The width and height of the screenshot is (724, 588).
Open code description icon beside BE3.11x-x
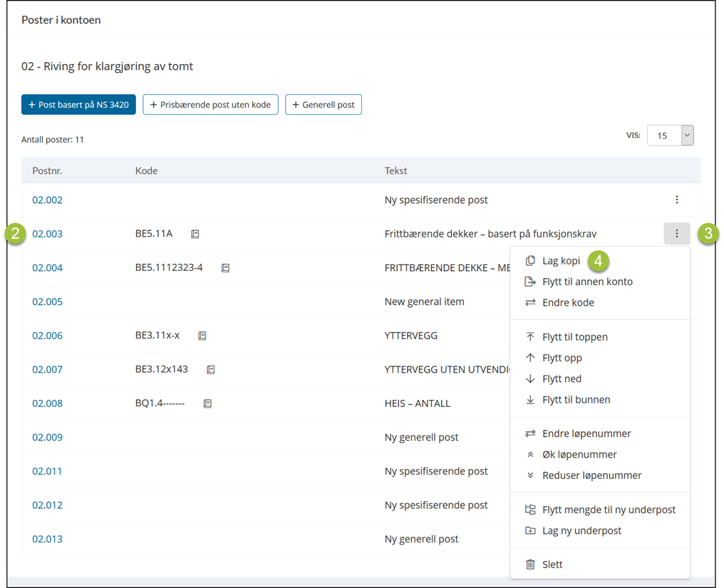202,336
